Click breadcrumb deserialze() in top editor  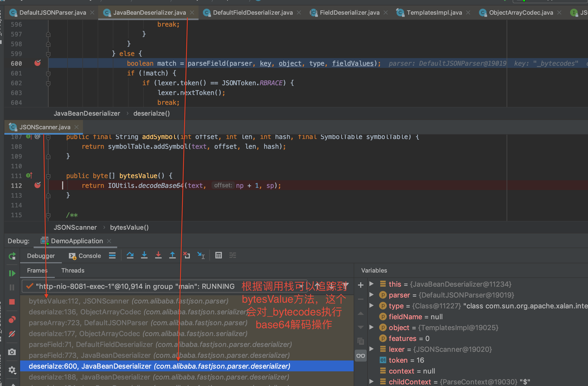[152, 113]
